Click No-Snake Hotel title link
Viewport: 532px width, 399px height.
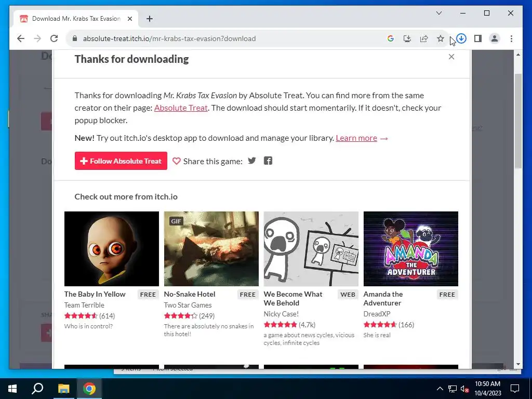click(190, 294)
